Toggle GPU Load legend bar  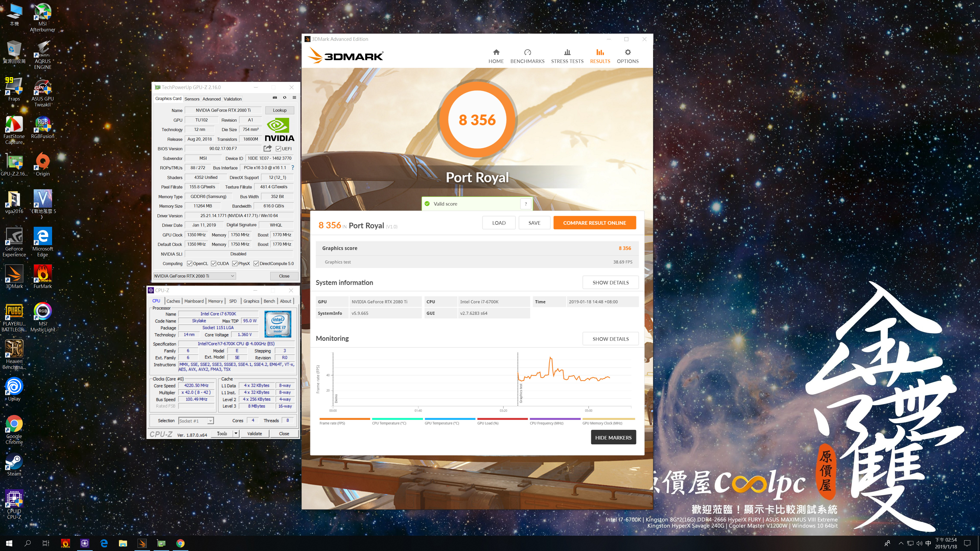[x=502, y=419]
